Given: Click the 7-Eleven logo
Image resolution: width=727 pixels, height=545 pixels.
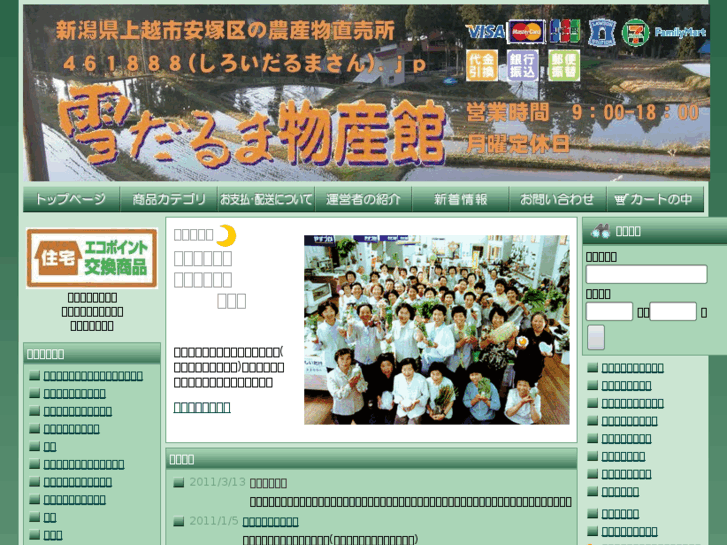Looking at the screenshot, I should pyautogui.click(x=635, y=32).
